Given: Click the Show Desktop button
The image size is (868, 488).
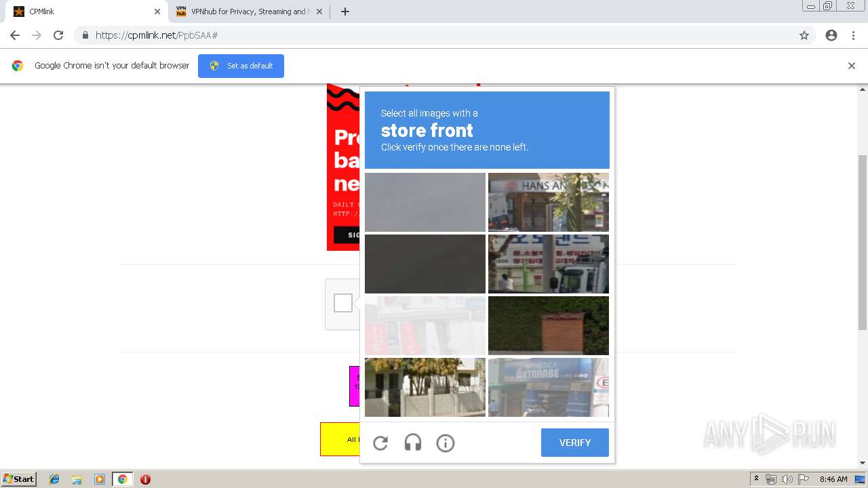Looking at the screenshot, I should pos(860,479).
